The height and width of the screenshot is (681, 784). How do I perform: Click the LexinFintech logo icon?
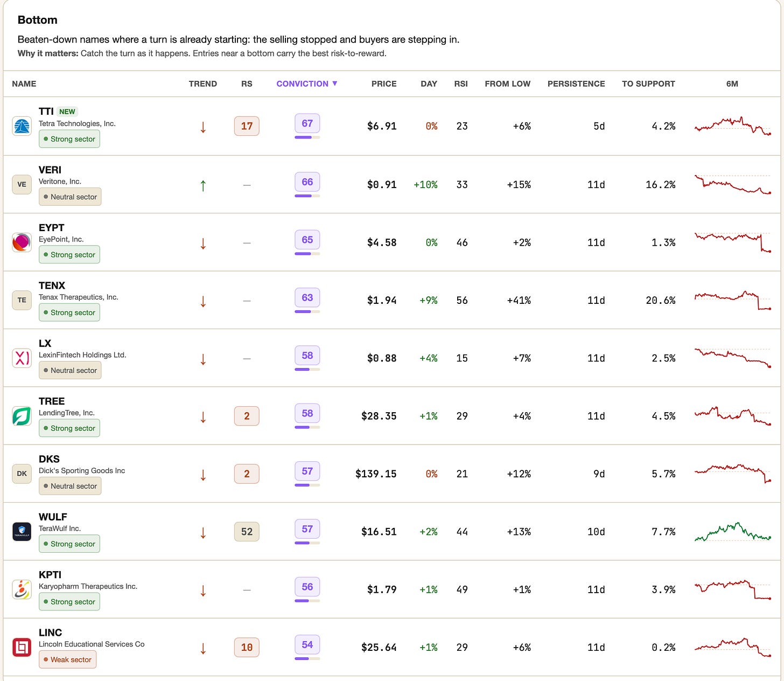(22, 358)
